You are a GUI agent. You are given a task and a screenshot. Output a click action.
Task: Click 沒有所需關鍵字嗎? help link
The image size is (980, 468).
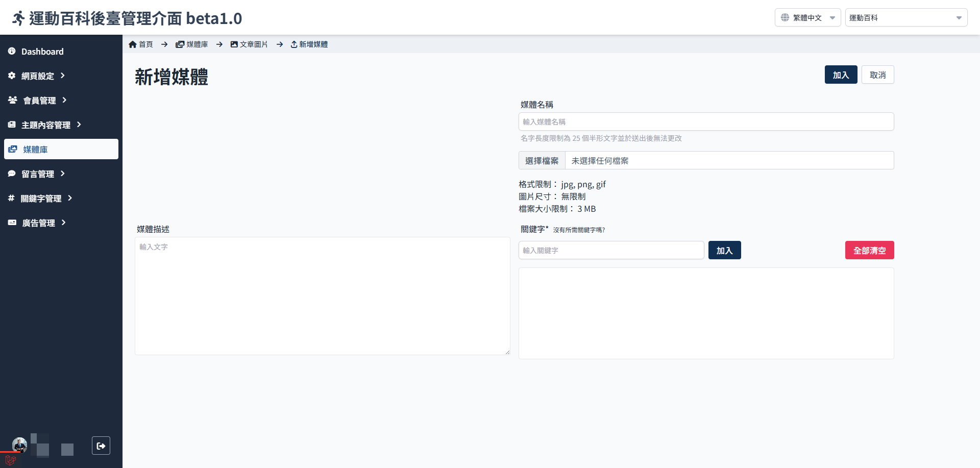tap(579, 230)
